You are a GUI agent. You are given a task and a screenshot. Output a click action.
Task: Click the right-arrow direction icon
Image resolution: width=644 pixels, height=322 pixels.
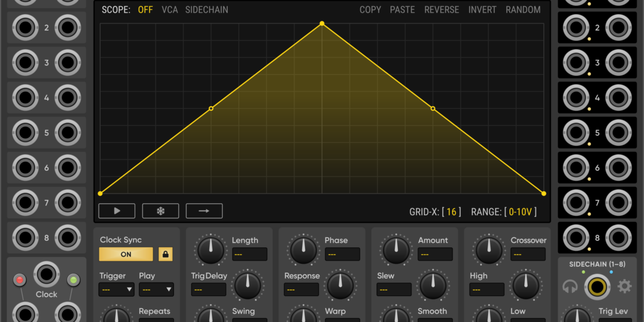pos(204,211)
